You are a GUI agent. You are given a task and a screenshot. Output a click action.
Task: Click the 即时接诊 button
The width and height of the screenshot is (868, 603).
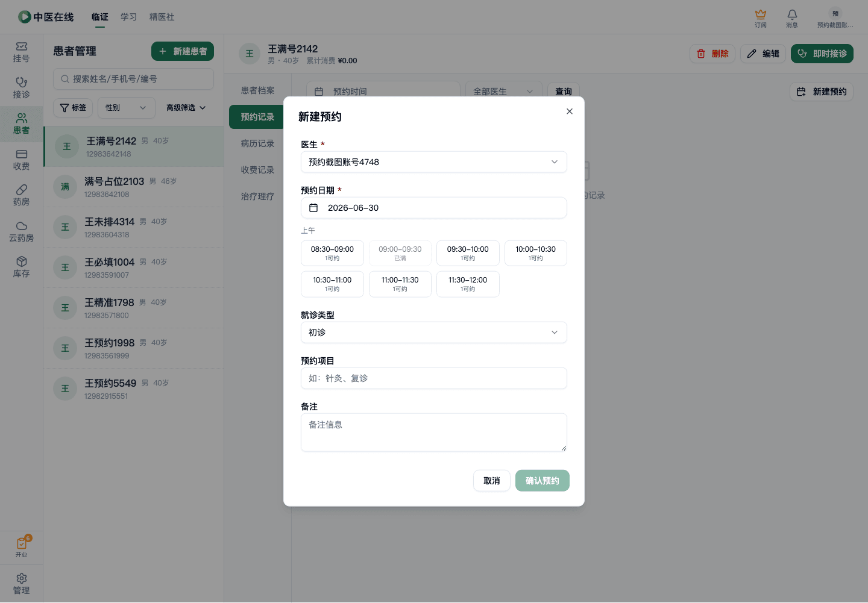(822, 54)
